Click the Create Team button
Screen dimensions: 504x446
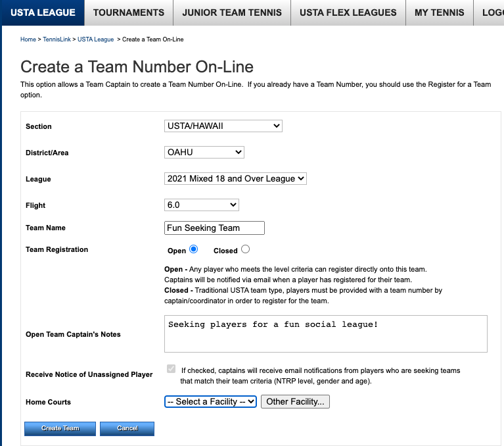(x=60, y=428)
